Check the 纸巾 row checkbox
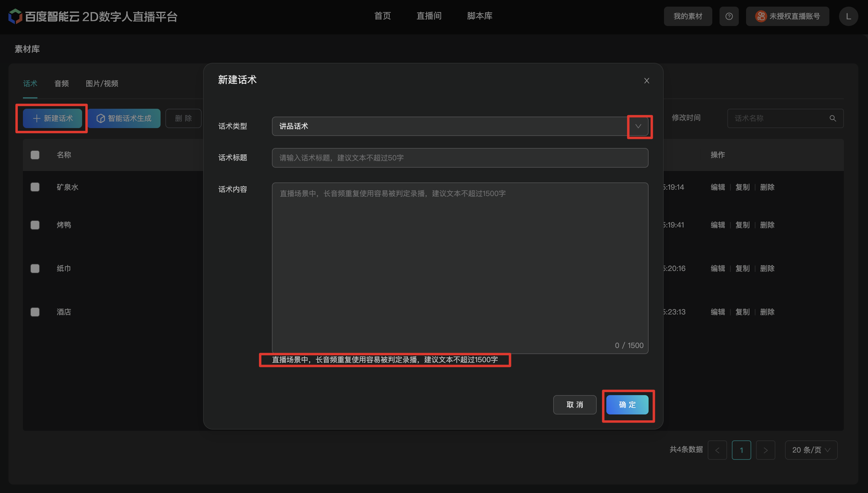 [35, 269]
